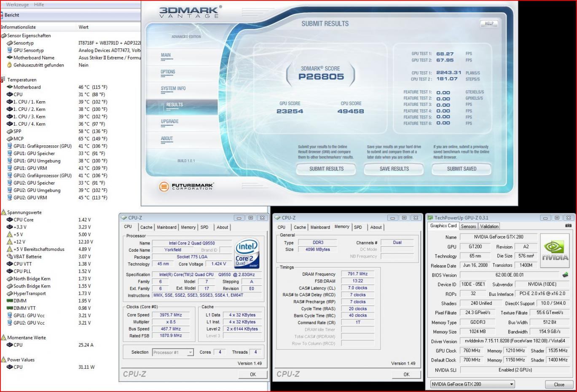The image size is (577, 392).
Task: Click the Instructions field in CPU-Z
Action: [207, 295]
